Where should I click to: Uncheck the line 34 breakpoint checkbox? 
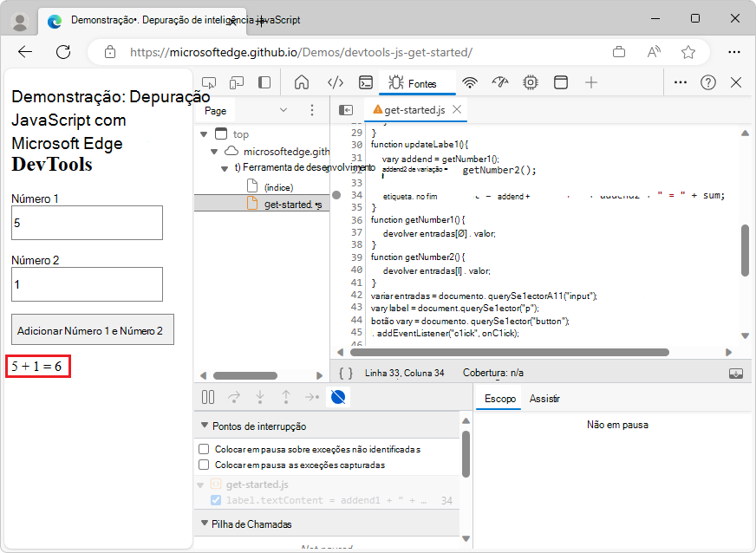click(216, 501)
